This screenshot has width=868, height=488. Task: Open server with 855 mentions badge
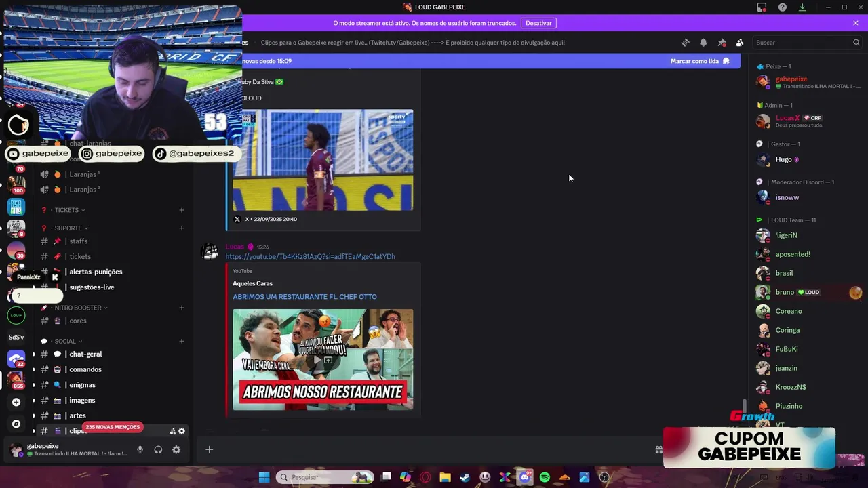(16, 380)
